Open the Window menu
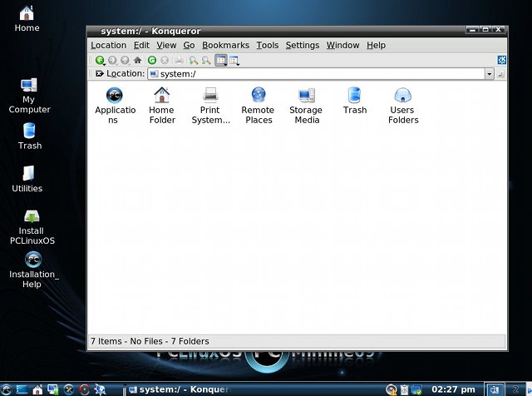 coord(342,45)
